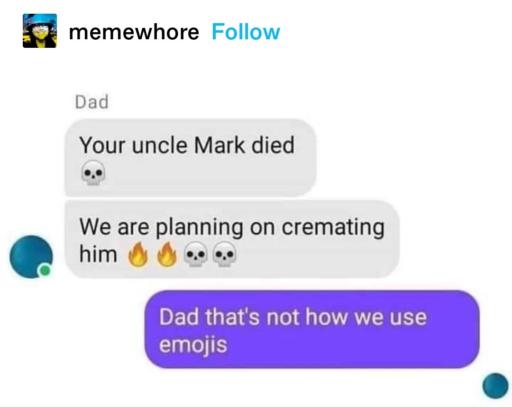Click 'Dad' at the start of the purple reply
Viewport: 512px width, 407px height.
click(x=179, y=317)
